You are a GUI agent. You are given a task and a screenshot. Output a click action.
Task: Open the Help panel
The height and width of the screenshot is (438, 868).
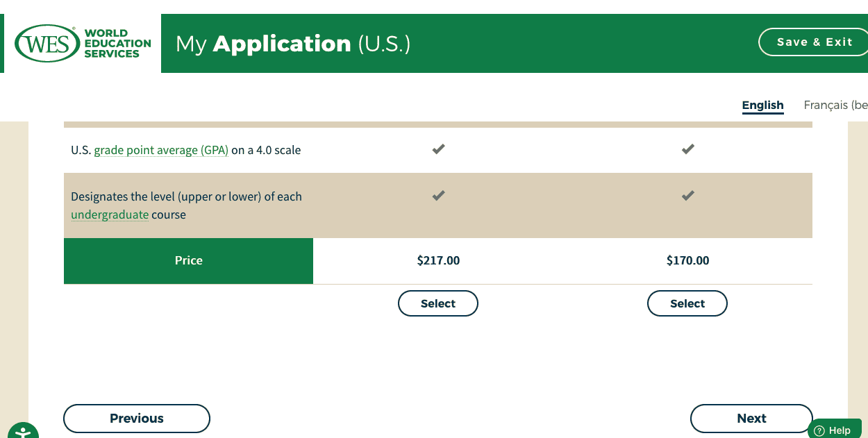tap(835, 430)
